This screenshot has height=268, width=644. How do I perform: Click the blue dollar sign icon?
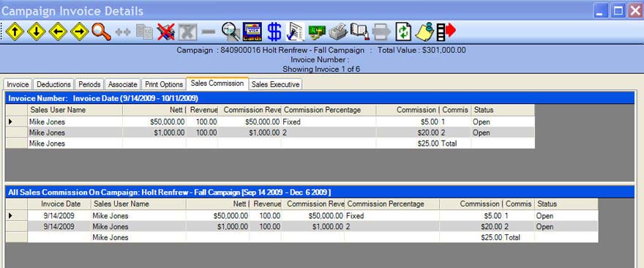click(274, 31)
